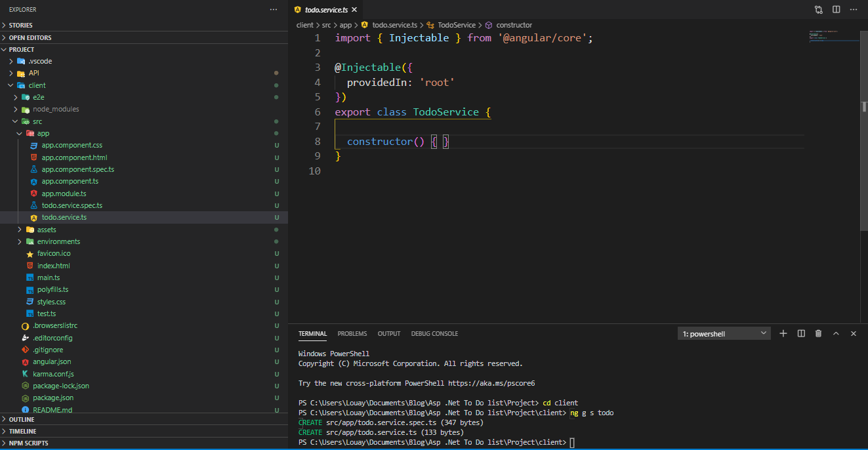Kill the terminal with the trash icon

tap(818, 333)
